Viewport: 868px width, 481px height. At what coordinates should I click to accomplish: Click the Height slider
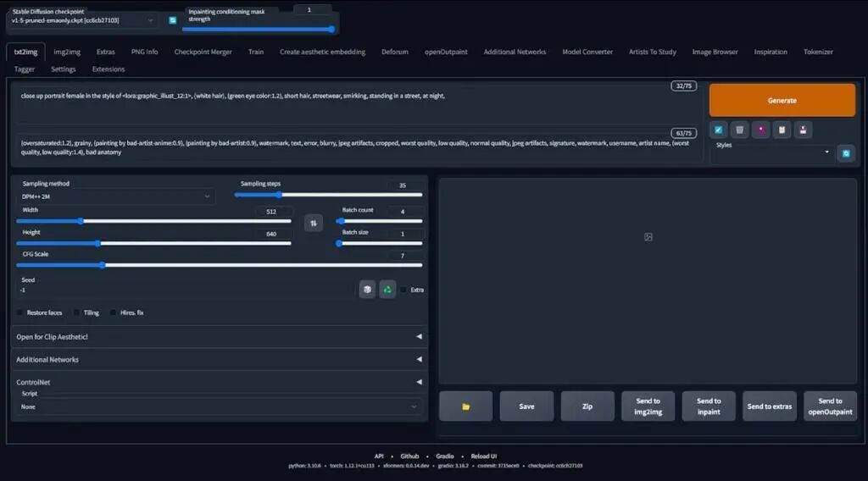[153, 243]
